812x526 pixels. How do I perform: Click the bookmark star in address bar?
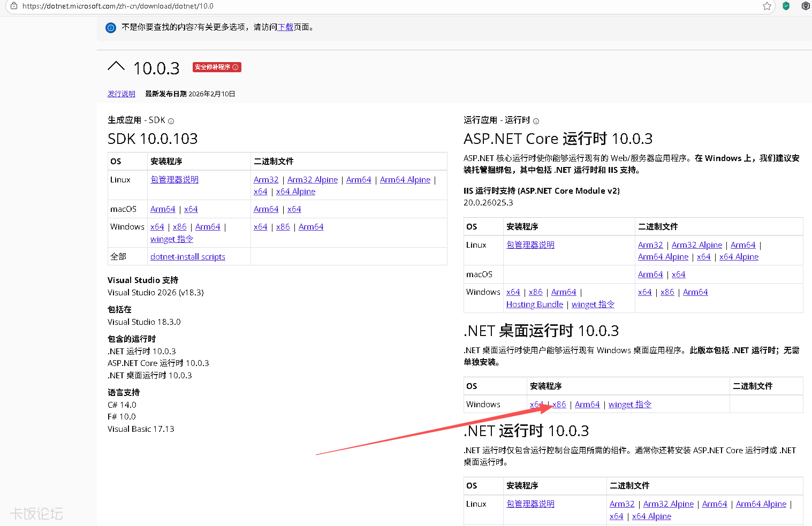(767, 6)
